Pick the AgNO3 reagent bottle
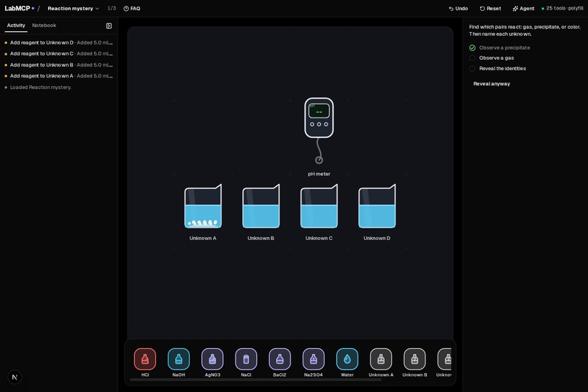 click(x=212, y=359)
